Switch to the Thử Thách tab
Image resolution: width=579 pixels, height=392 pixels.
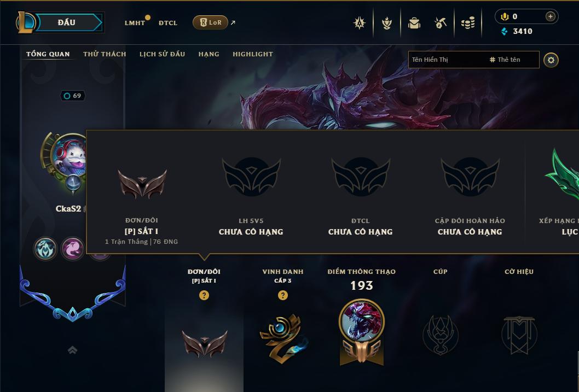105,54
